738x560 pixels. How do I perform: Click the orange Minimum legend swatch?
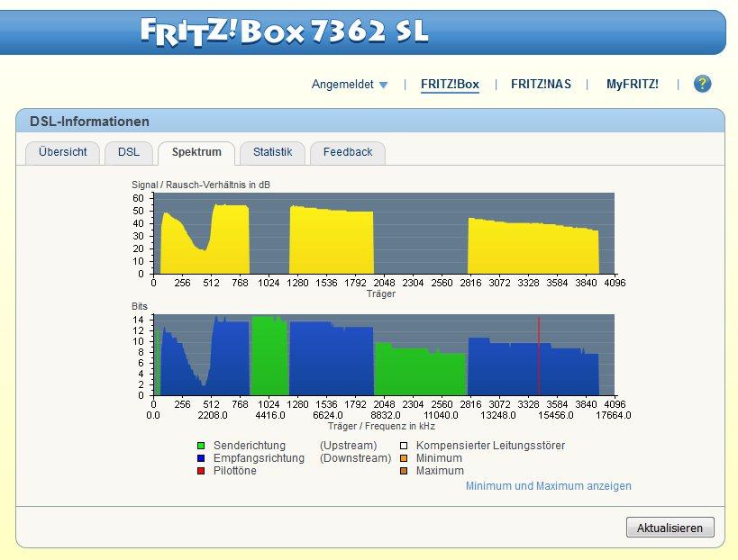404,458
